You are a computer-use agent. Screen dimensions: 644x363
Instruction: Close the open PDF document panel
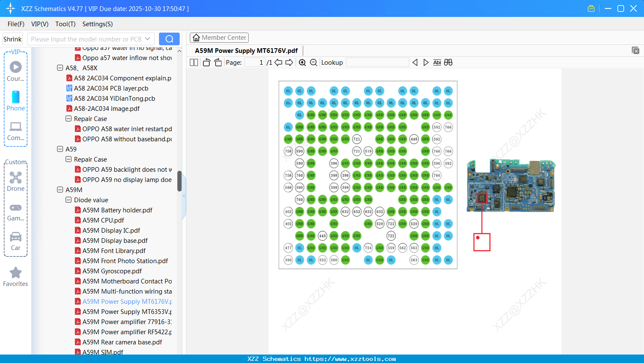[636, 50]
